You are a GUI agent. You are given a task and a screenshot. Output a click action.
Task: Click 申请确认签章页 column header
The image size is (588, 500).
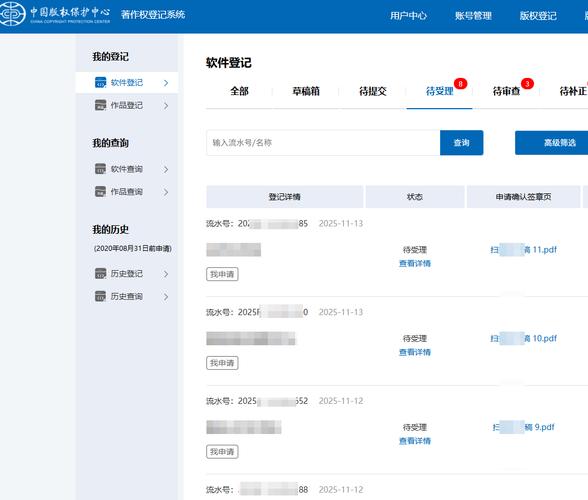click(523, 197)
